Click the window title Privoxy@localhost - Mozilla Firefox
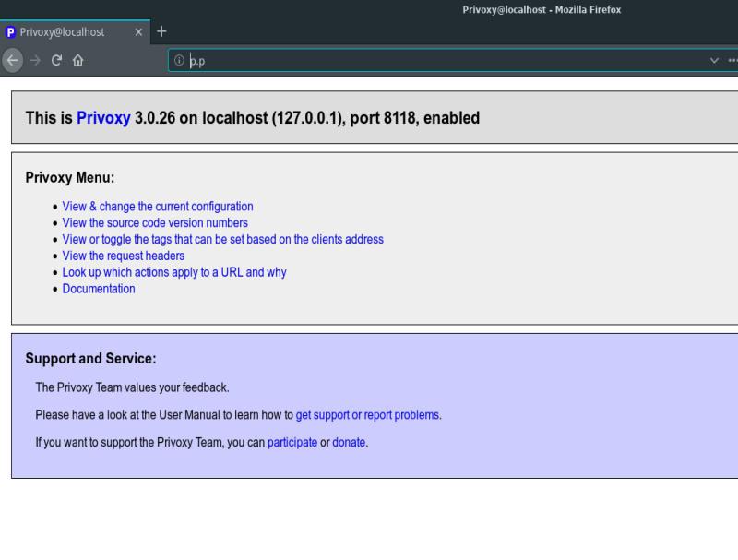Viewport: 738px width, 560px height. point(542,9)
